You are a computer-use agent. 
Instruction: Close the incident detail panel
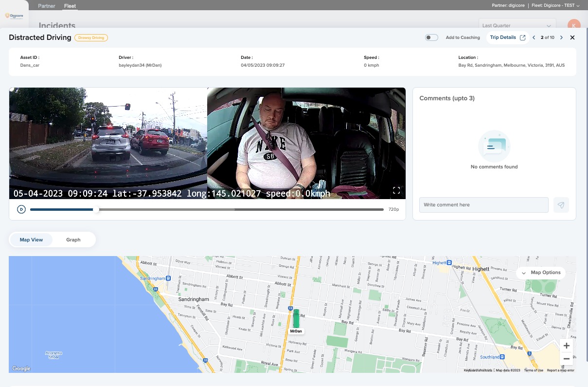pyautogui.click(x=572, y=37)
